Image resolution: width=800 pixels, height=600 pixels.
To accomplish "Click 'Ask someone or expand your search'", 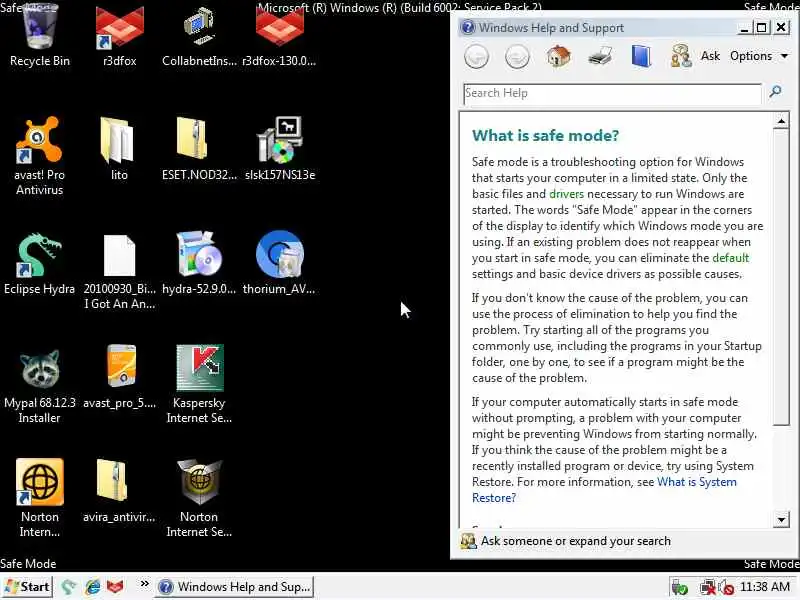I will point(565,541).
